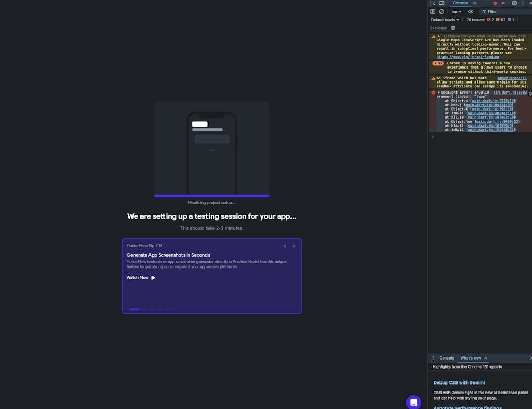
Task: Switch to the What's new tab
Action: click(470, 358)
